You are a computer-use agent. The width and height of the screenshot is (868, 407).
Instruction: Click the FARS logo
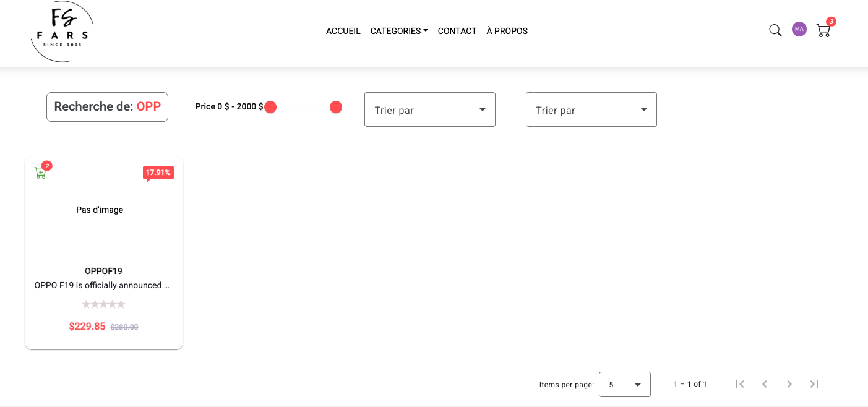62,31
